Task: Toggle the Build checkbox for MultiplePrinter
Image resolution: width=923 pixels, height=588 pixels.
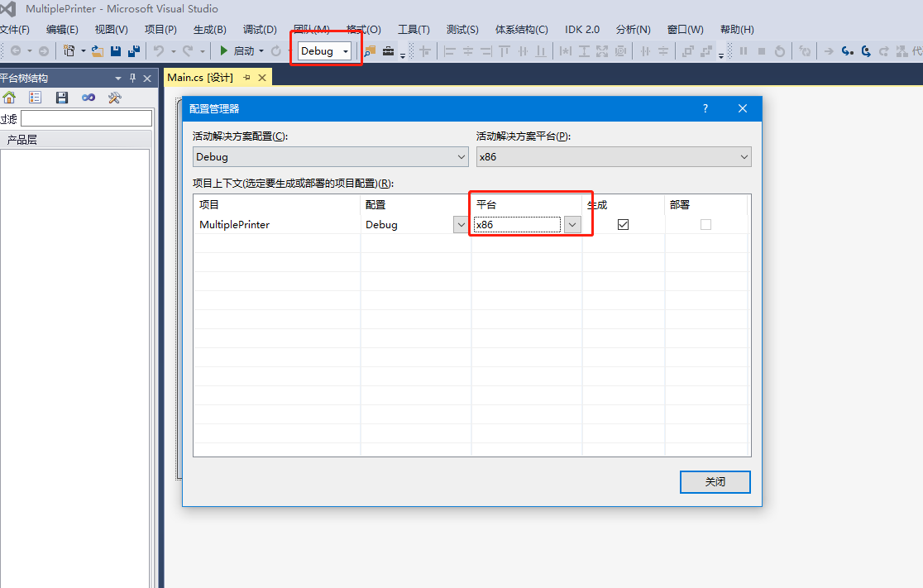Action: (x=623, y=224)
